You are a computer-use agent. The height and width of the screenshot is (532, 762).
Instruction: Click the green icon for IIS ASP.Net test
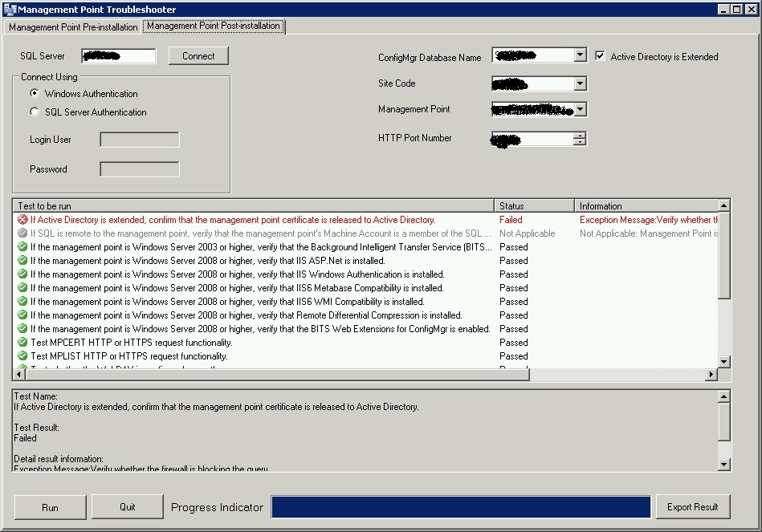[22, 261]
